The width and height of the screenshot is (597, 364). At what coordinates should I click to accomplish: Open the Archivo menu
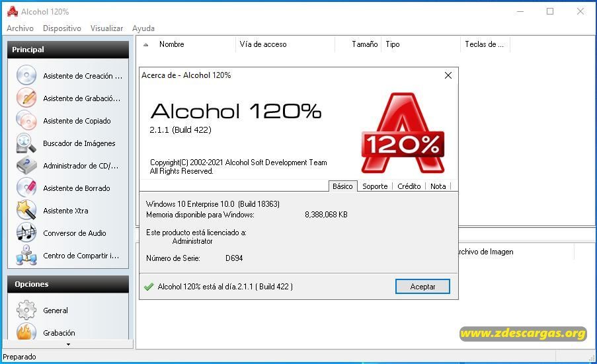pyautogui.click(x=20, y=28)
